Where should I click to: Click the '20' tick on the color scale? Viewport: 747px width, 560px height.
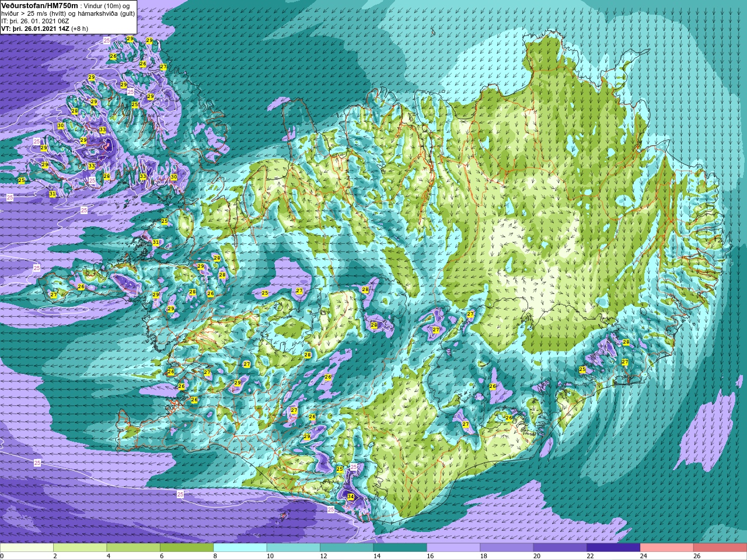pyautogui.click(x=537, y=556)
